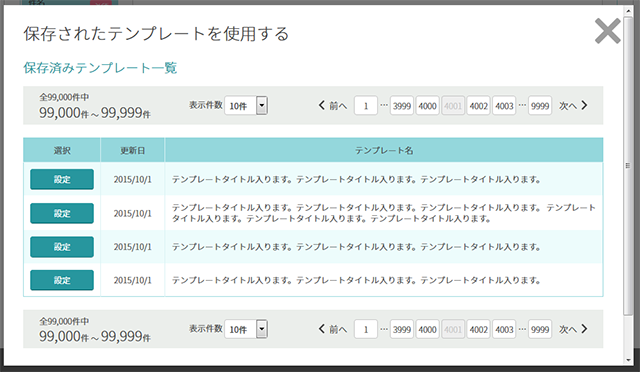Select page 1 in top pagination
The width and height of the screenshot is (640, 372).
(x=366, y=106)
